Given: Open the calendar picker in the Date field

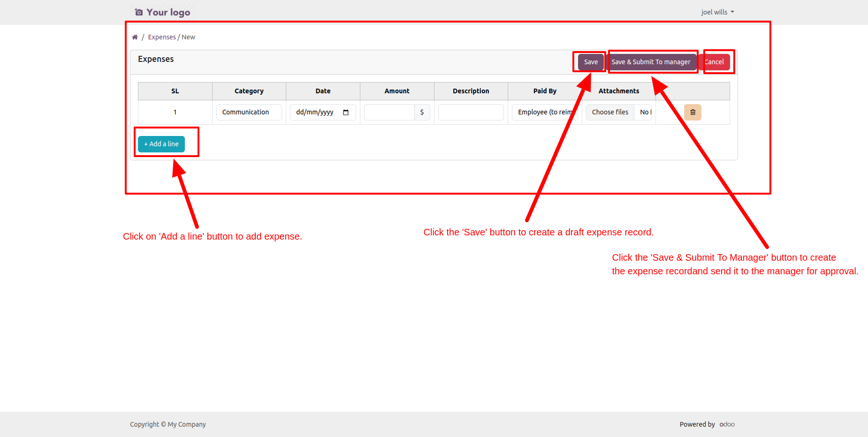Looking at the screenshot, I should coord(346,112).
